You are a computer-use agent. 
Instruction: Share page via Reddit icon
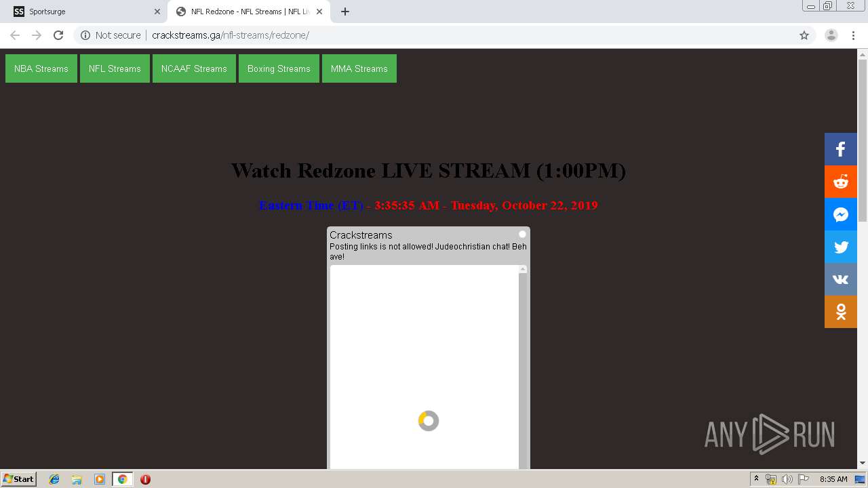[841, 182]
